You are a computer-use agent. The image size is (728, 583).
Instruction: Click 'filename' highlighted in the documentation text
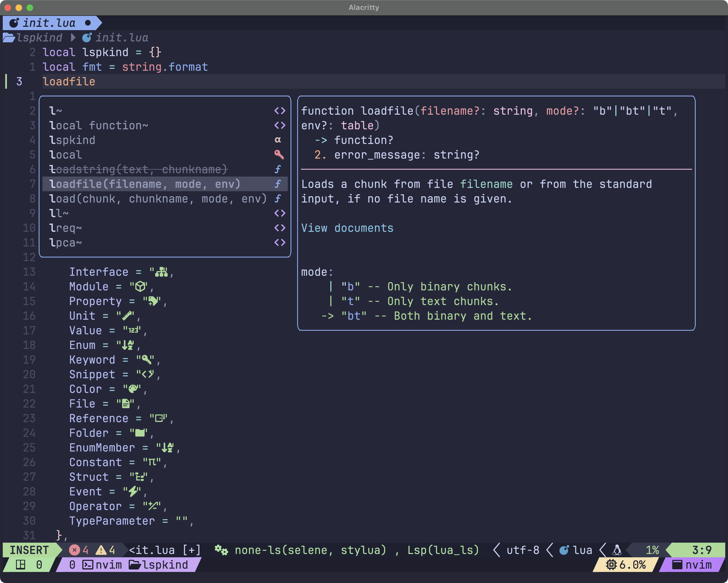point(486,184)
